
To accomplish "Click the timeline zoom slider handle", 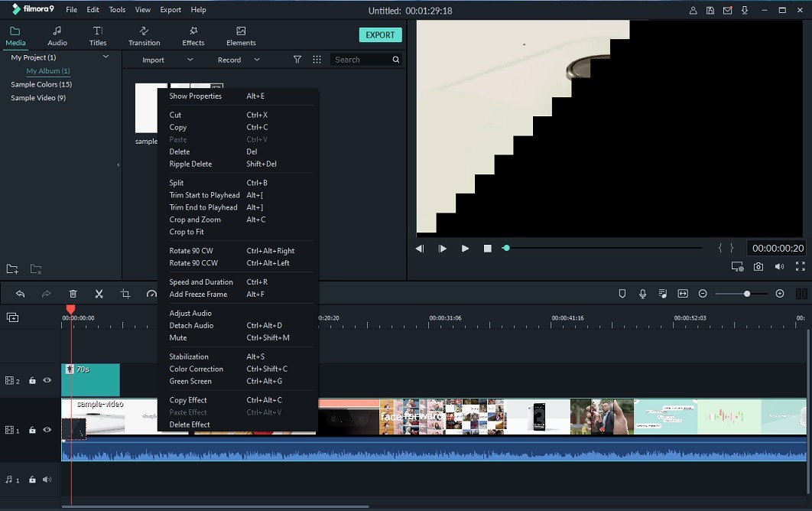I will click(746, 294).
